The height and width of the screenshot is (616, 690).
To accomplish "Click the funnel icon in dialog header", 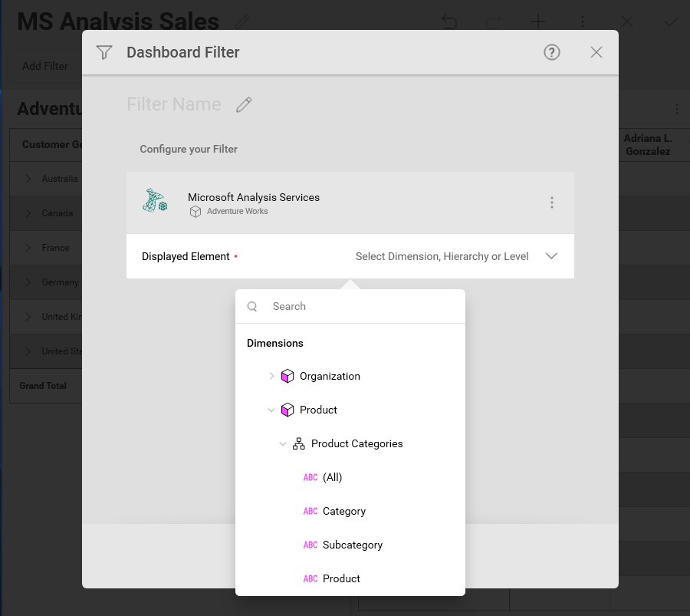I will tap(104, 52).
